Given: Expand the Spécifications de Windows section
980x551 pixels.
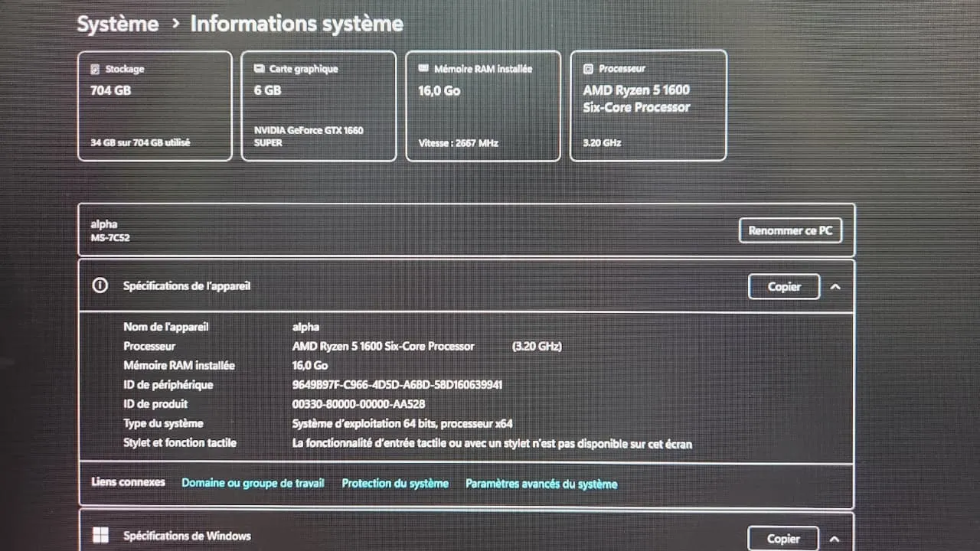Looking at the screenshot, I should tap(835, 538).
